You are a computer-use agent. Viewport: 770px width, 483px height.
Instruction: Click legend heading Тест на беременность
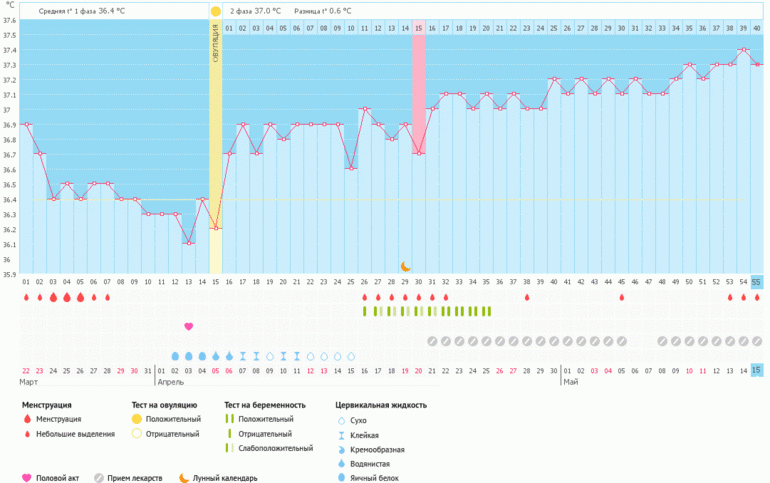265,405
